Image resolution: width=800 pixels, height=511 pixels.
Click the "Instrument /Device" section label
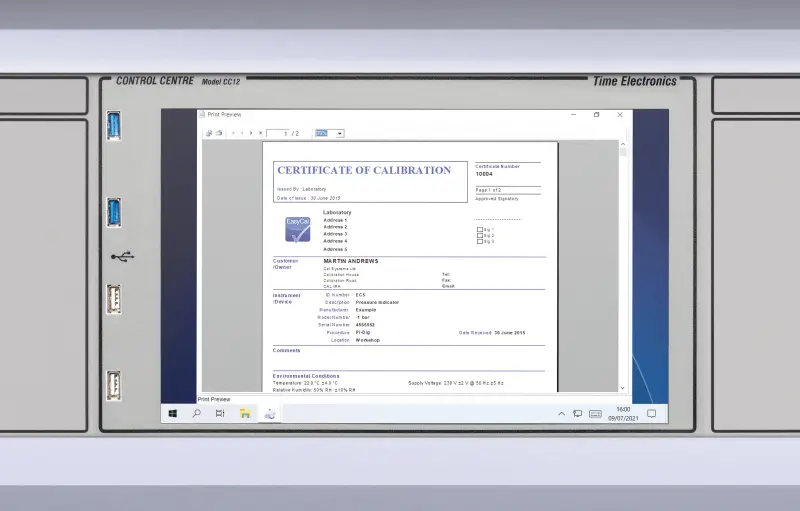pyautogui.click(x=286, y=298)
